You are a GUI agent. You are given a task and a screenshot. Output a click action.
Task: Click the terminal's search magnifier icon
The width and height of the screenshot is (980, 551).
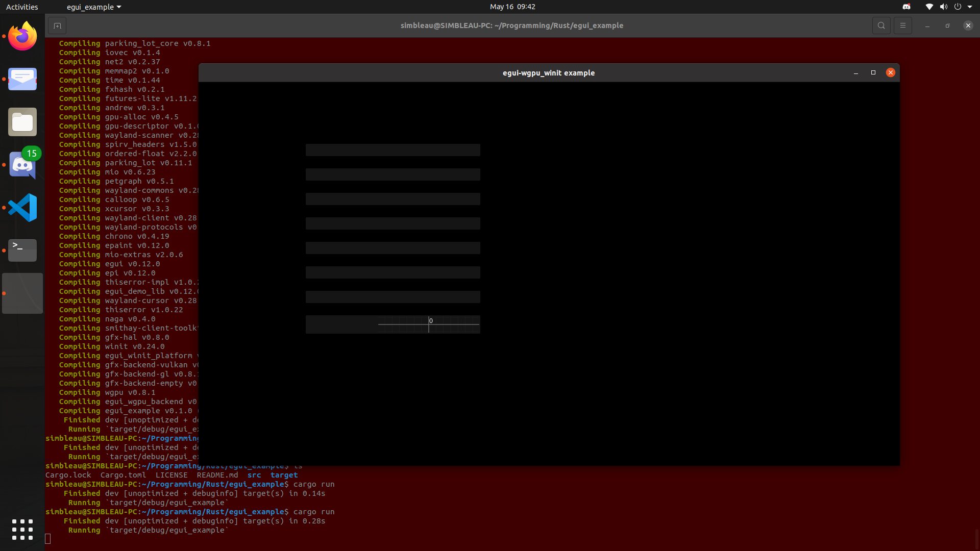click(881, 25)
